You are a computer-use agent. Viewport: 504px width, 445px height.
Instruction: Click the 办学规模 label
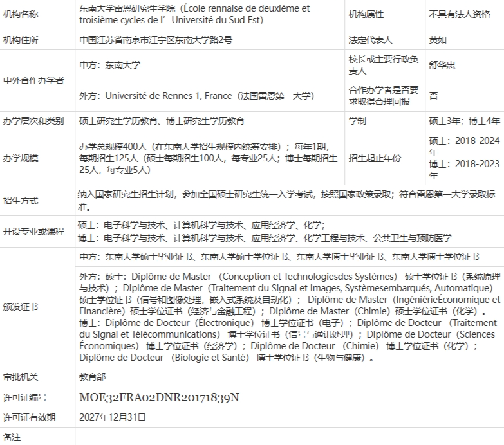(x=21, y=158)
